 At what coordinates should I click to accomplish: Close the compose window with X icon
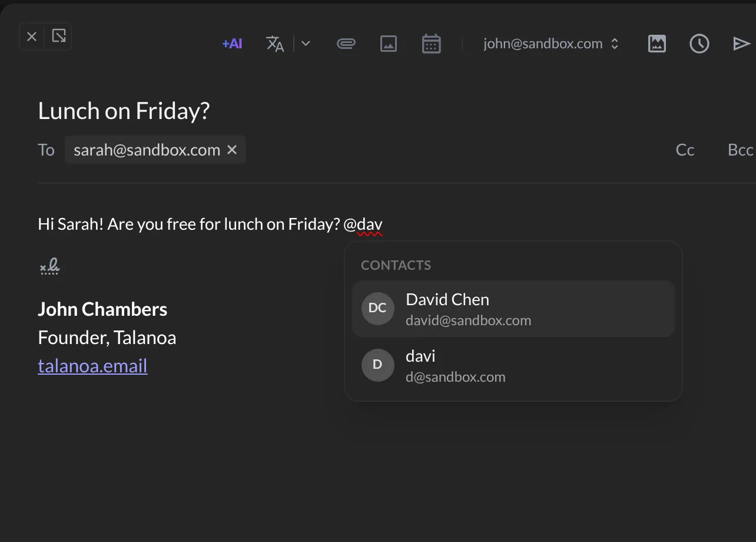32,37
